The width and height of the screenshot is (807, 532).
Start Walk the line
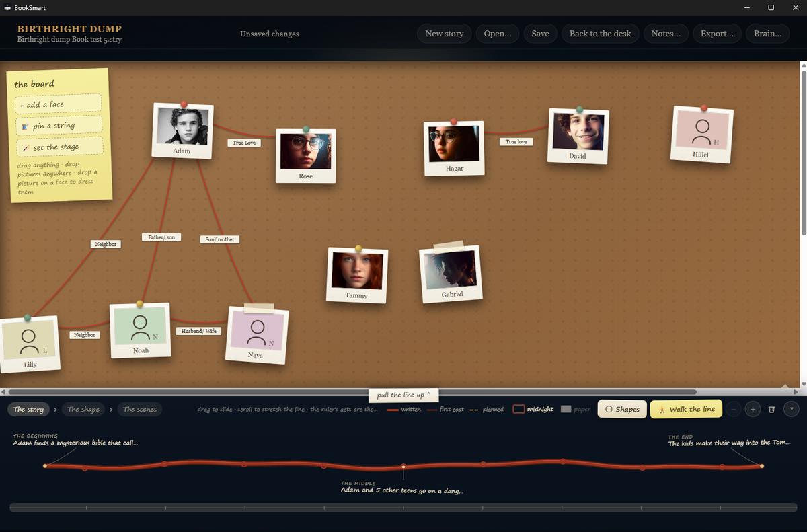pyautogui.click(x=686, y=409)
